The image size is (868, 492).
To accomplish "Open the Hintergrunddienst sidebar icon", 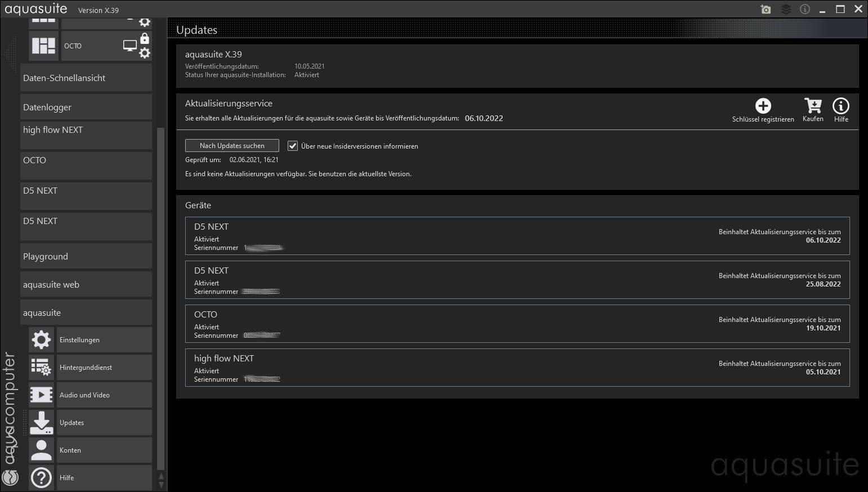I will [x=41, y=368].
